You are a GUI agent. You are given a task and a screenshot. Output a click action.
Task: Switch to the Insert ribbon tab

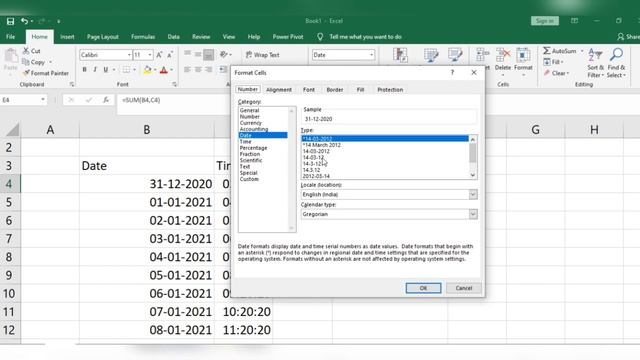tap(67, 37)
